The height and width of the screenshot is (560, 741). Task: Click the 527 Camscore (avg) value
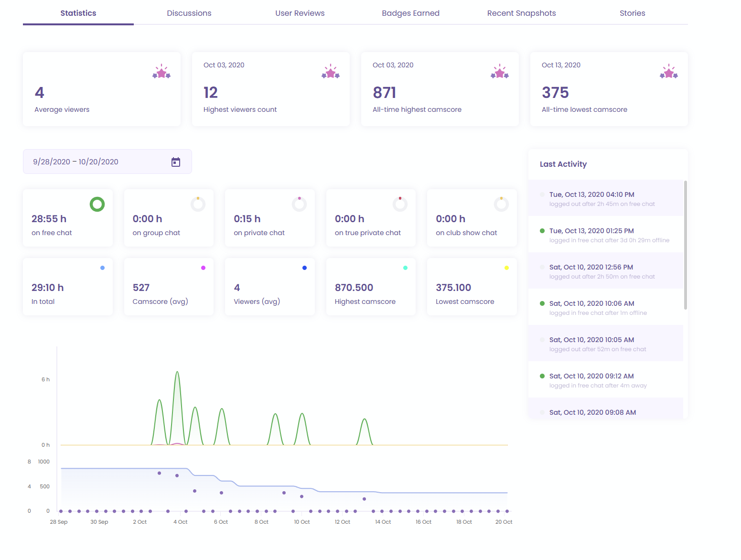click(x=141, y=288)
